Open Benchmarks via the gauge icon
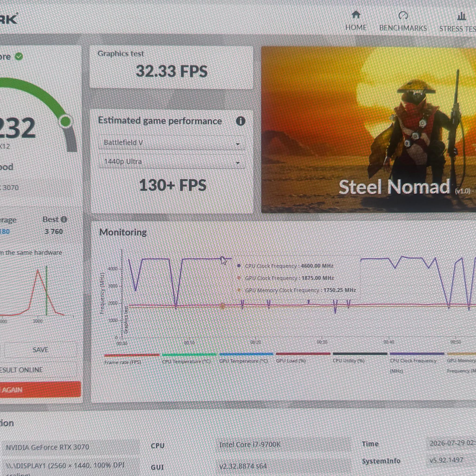This screenshot has height=476, width=476. coord(403,16)
